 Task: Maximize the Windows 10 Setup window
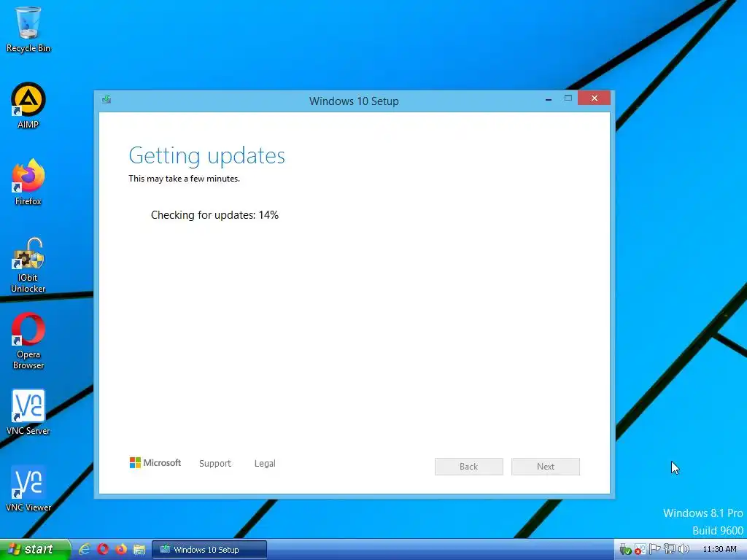click(568, 98)
